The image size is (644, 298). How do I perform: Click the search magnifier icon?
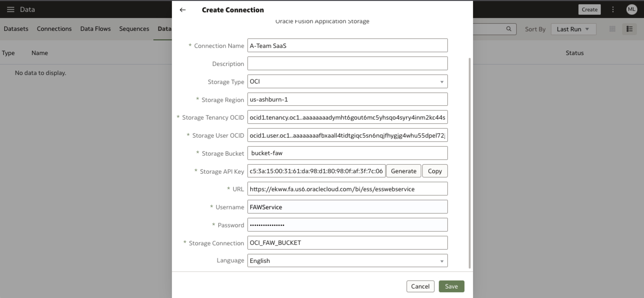click(508, 29)
